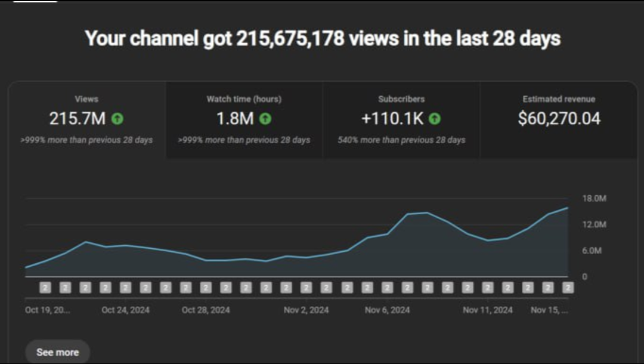The width and height of the screenshot is (644, 364).
Task: Click the Nov 2, 2024 date label
Action: pos(306,310)
